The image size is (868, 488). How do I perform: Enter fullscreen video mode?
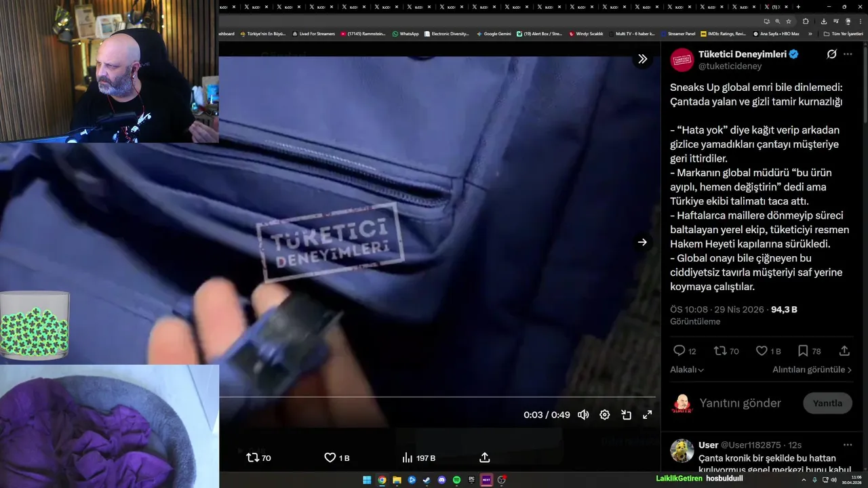(x=648, y=415)
